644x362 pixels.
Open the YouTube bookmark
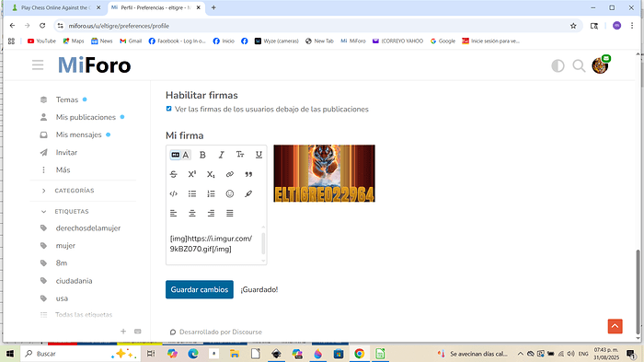click(x=41, y=41)
